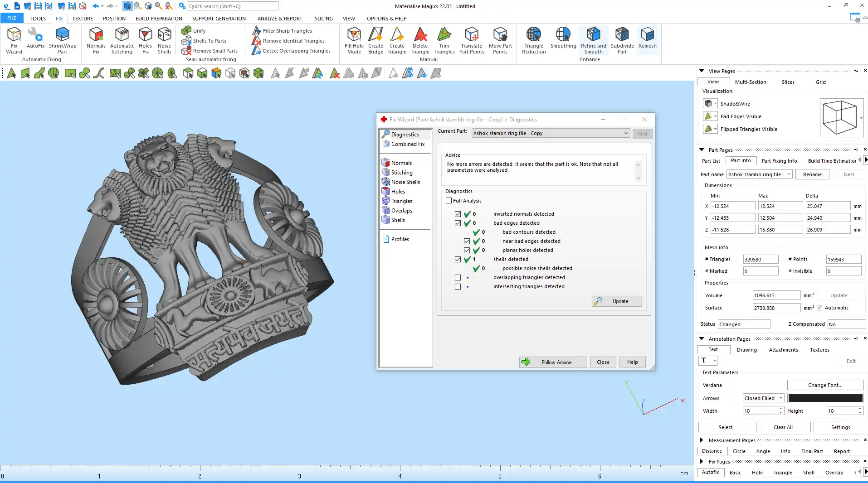Image resolution: width=868 pixels, height=483 pixels.
Task: Expand the Measurement Pages section
Action: 702,440
